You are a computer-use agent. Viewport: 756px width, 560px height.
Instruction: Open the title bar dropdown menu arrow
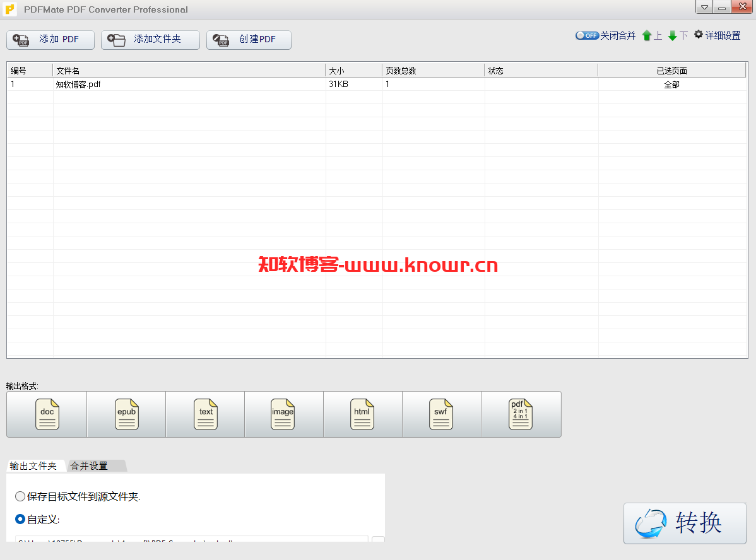(704, 7)
